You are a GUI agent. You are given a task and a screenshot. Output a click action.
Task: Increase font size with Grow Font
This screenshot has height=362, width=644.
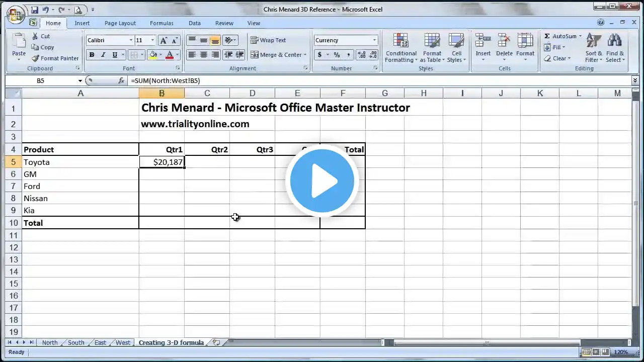[164, 40]
